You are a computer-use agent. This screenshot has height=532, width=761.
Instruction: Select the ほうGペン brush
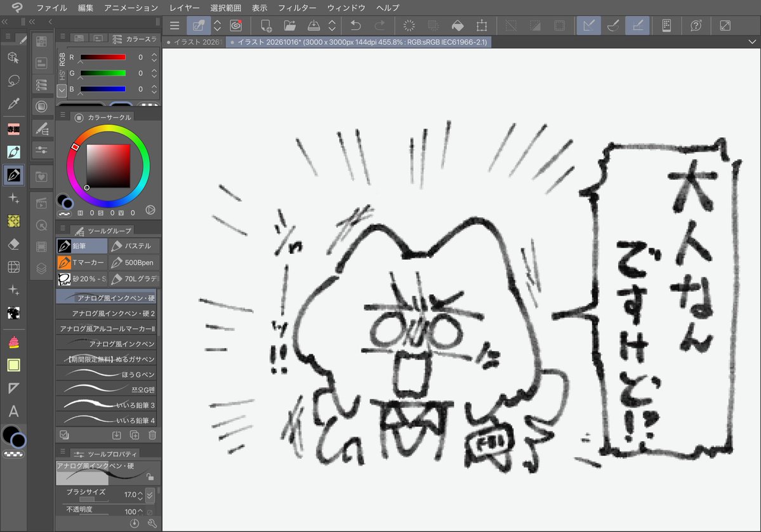click(106, 375)
